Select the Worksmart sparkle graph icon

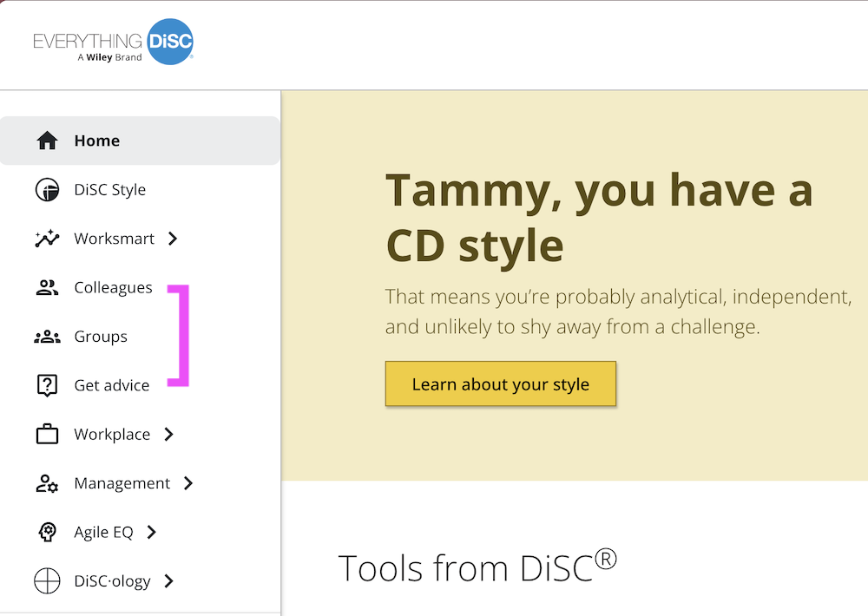[47, 239]
